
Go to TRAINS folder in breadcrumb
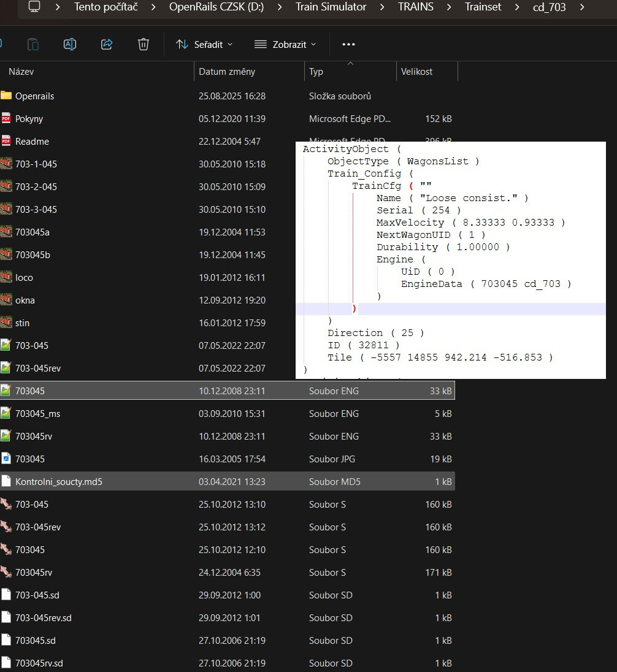pyautogui.click(x=415, y=7)
